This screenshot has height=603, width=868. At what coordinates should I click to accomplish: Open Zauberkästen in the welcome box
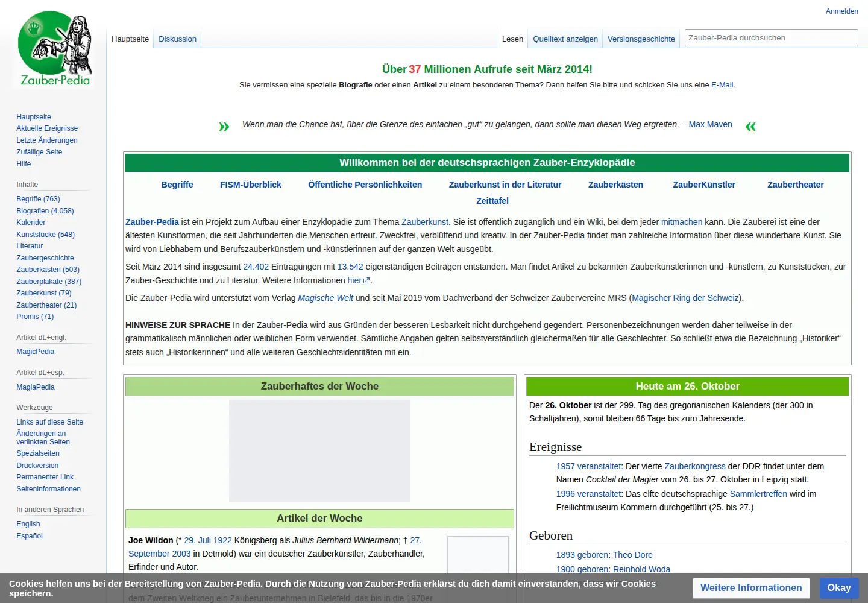coord(615,185)
